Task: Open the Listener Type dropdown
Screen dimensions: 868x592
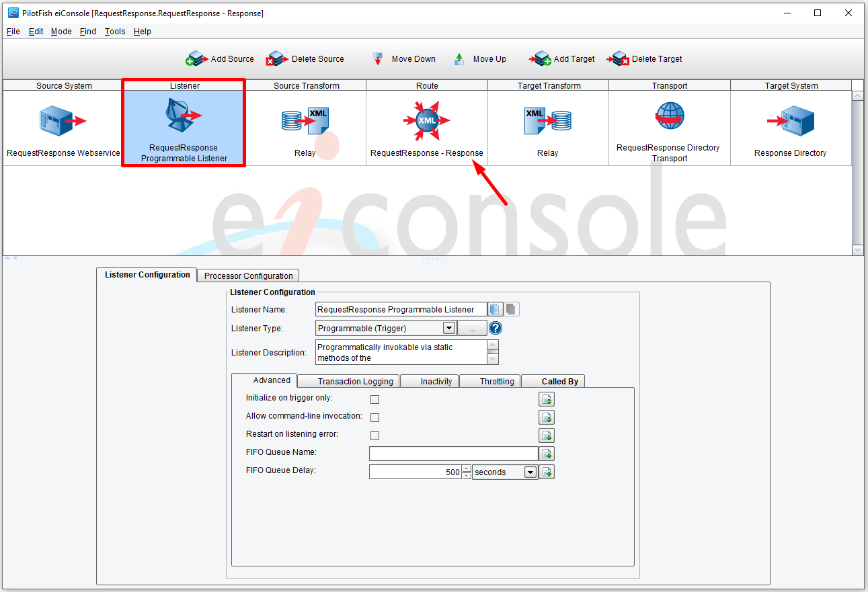Action: tap(449, 329)
